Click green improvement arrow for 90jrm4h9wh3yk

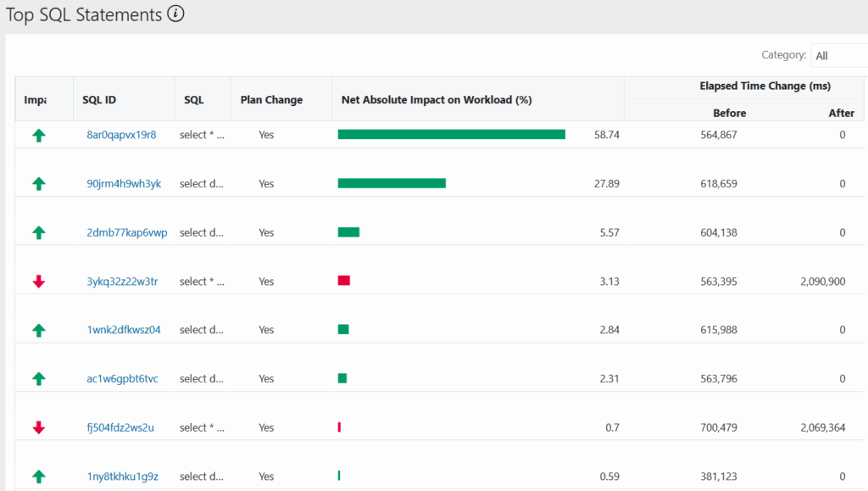tap(38, 184)
